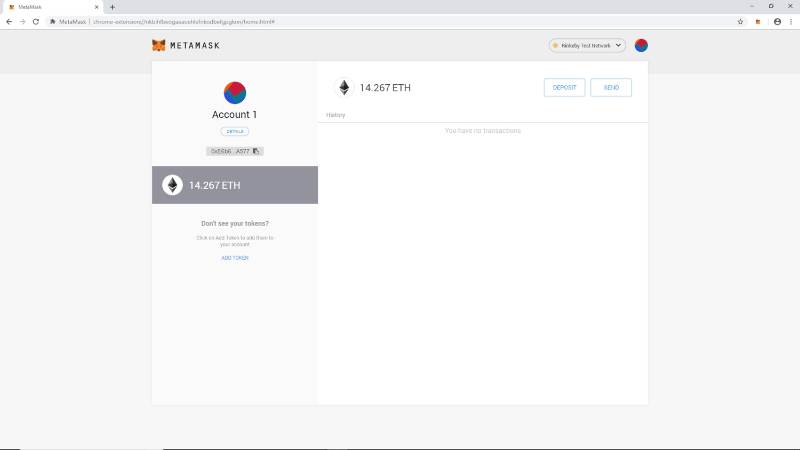The width and height of the screenshot is (800, 450).
Task: Click the Deposit button
Action: [564, 88]
